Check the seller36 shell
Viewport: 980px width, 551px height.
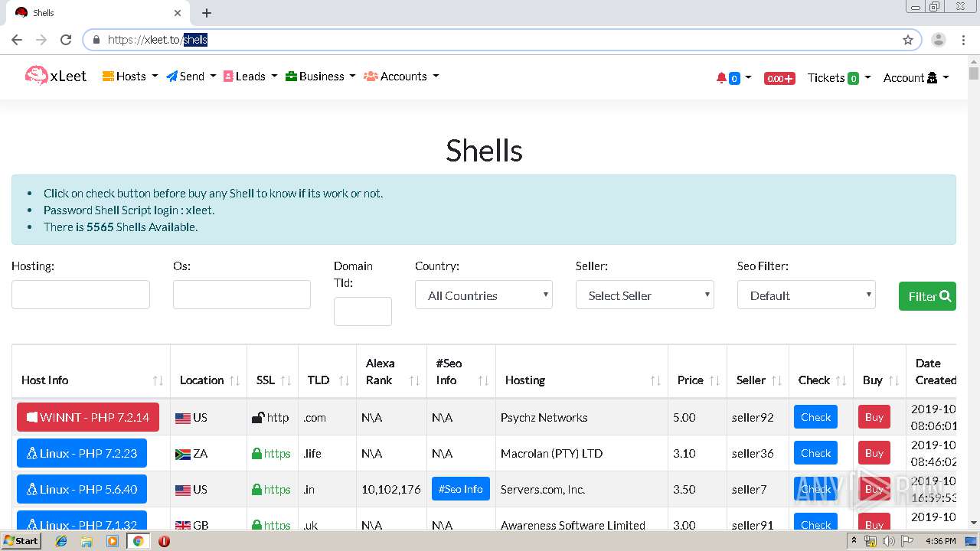tap(815, 453)
